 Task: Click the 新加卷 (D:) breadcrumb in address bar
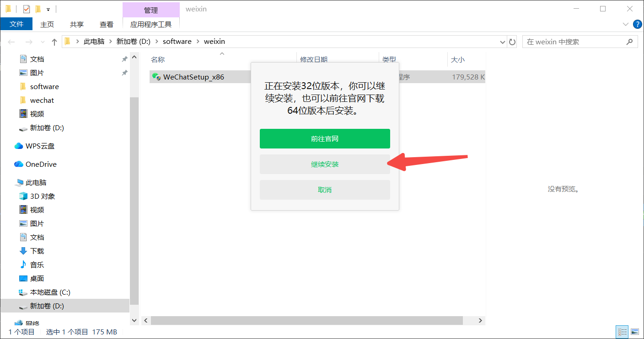[x=134, y=42]
